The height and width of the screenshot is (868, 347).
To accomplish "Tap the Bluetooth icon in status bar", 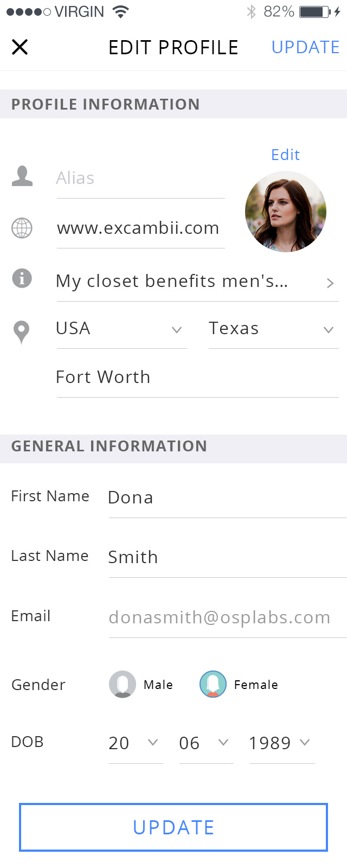I will [250, 11].
